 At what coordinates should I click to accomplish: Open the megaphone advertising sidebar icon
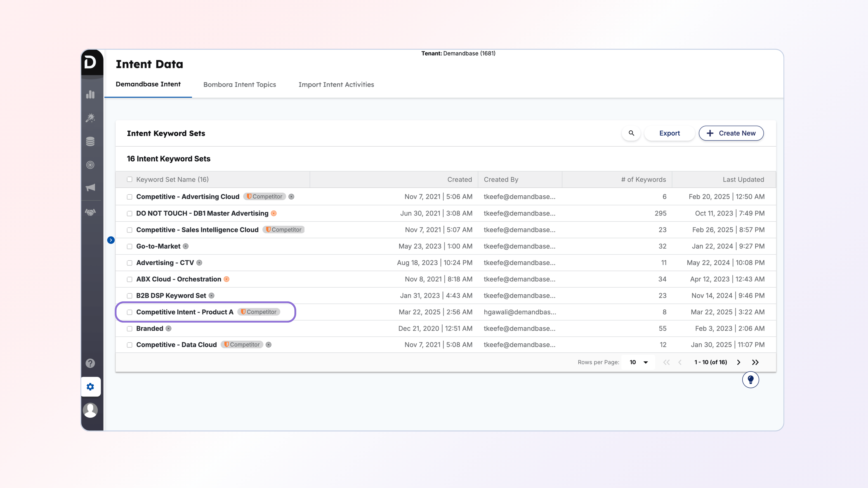tap(90, 188)
